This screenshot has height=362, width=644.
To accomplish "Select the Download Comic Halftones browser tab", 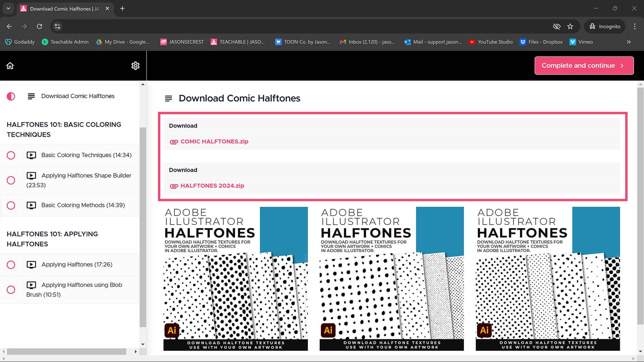I will tap(65, 9).
